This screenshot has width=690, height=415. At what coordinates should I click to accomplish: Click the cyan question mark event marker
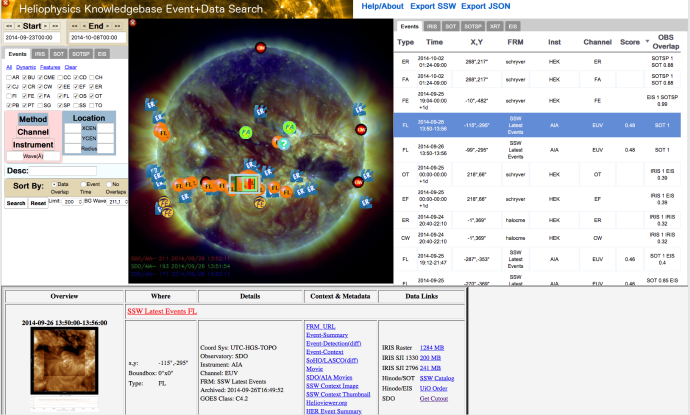(x=283, y=143)
